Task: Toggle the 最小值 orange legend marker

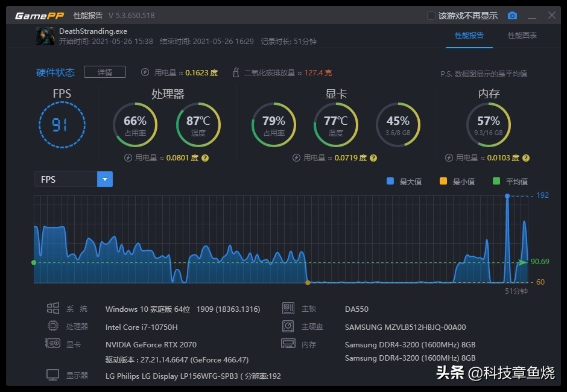Action: (x=444, y=181)
